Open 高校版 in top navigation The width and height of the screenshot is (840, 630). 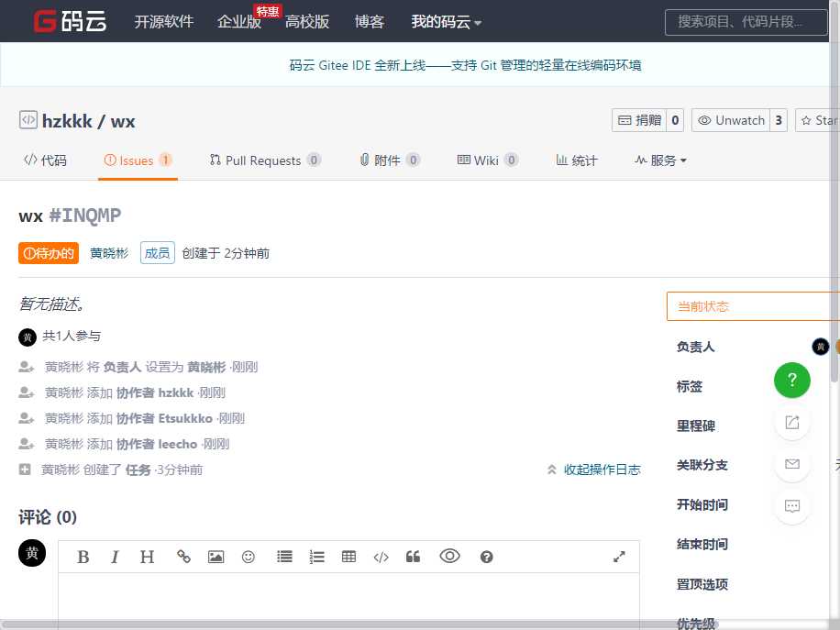click(x=307, y=21)
